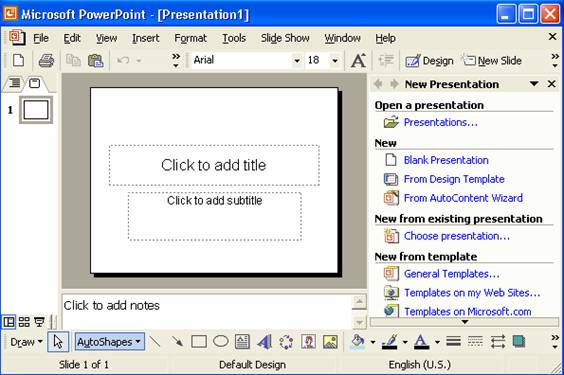Click From Design Template link
The image size is (564, 375).
(454, 179)
